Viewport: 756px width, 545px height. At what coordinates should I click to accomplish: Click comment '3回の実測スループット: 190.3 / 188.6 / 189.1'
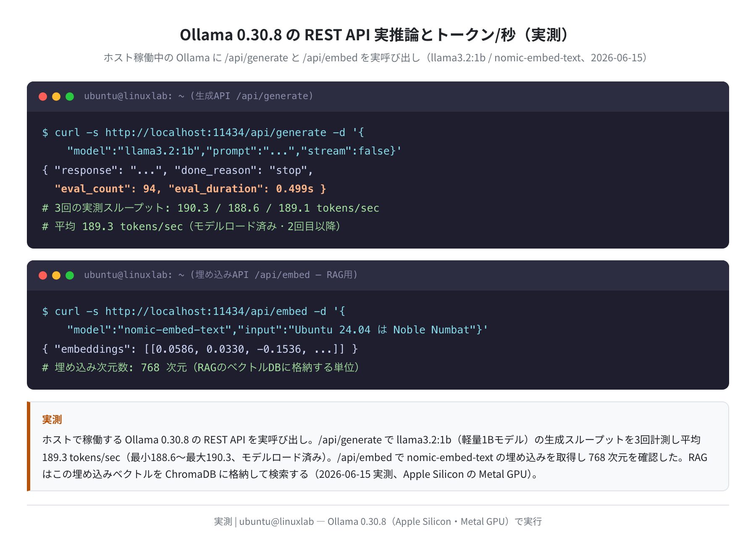211,208
